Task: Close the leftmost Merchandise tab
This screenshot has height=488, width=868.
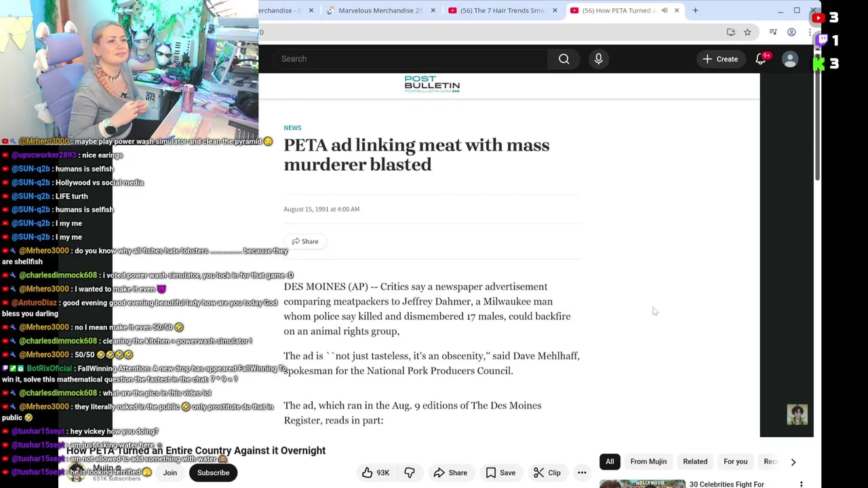Action: 311,10
